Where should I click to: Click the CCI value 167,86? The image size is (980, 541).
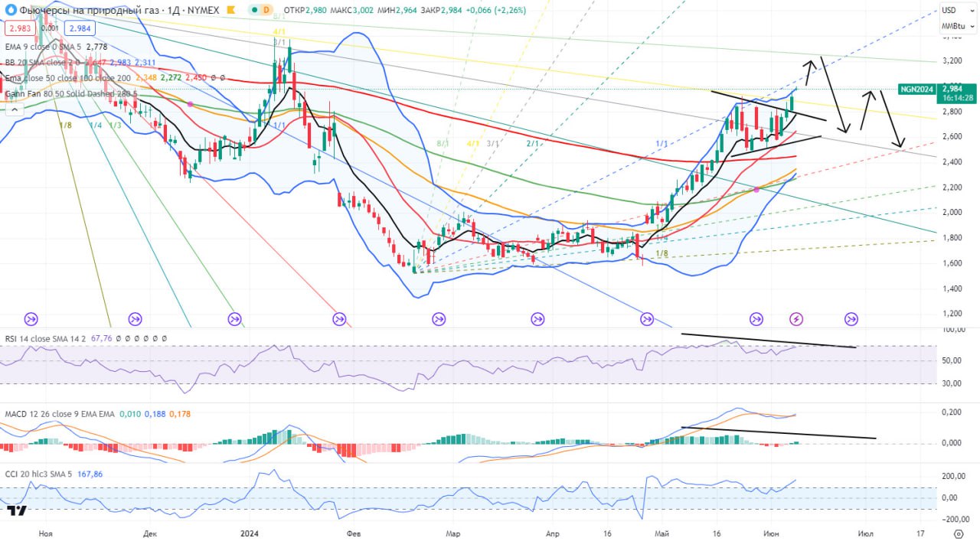(x=90, y=474)
